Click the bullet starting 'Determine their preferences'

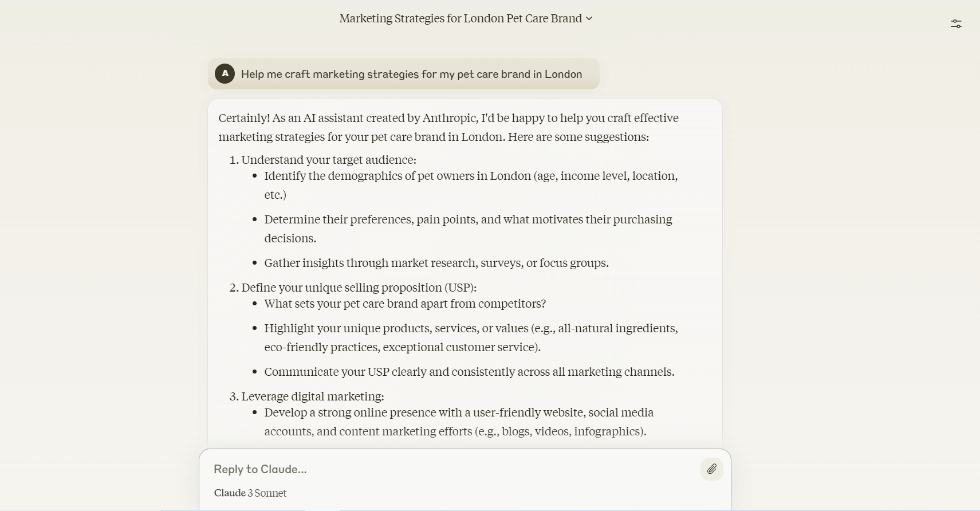coord(468,219)
